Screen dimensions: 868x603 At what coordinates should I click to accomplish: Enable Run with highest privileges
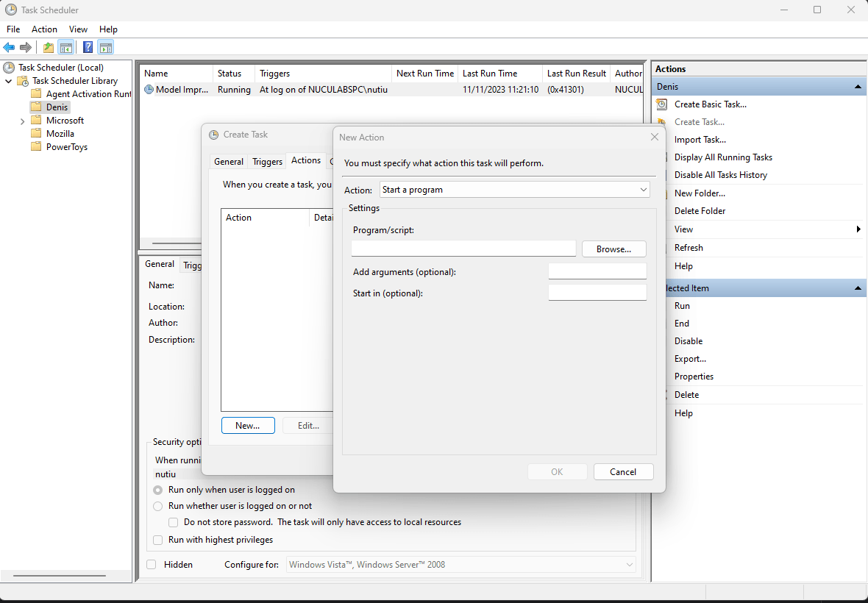[x=157, y=540]
